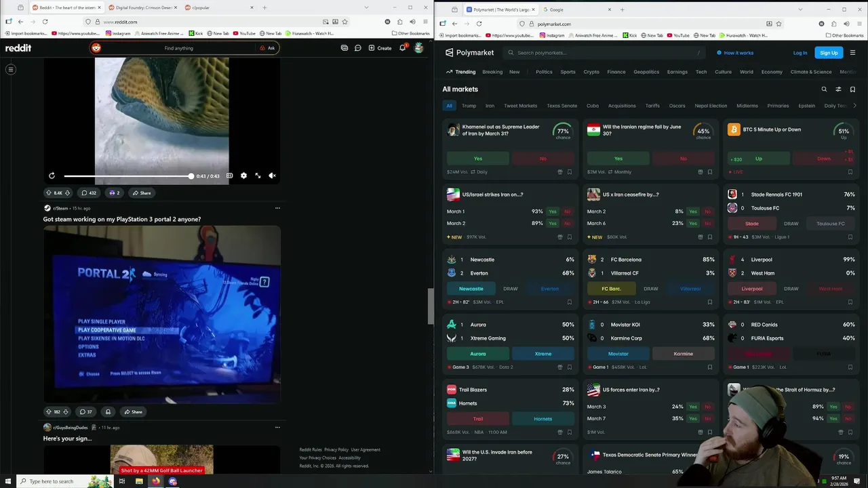
Task: Pick Aurora in Aurora vs Xtreme Gaming
Action: coord(477,354)
